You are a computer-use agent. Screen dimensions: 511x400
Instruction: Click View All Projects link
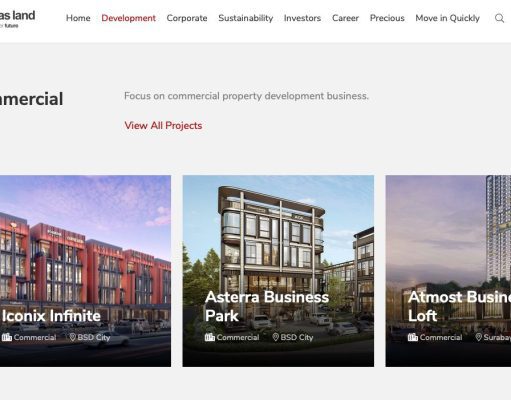[x=163, y=126]
